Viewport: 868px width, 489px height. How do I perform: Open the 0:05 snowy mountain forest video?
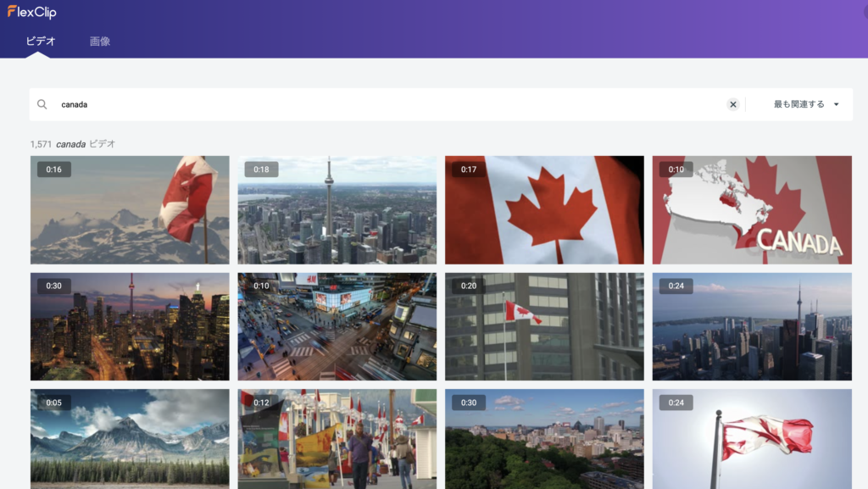(x=130, y=439)
